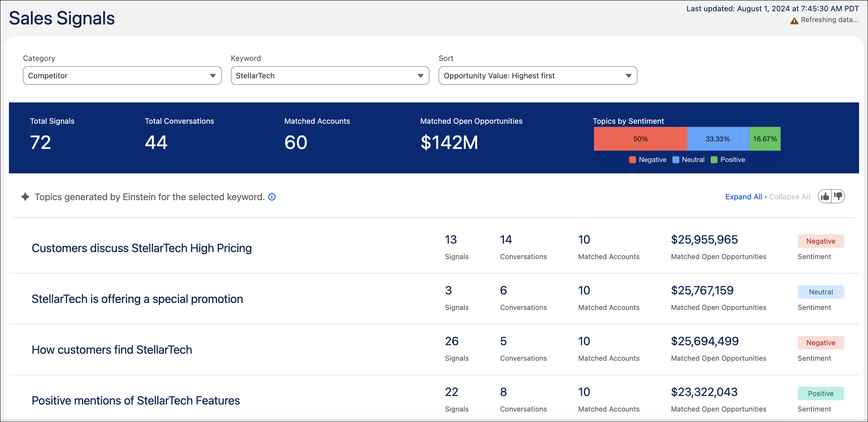
Task: Click the 22 Signals count for Features topic
Action: tap(452, 392)
